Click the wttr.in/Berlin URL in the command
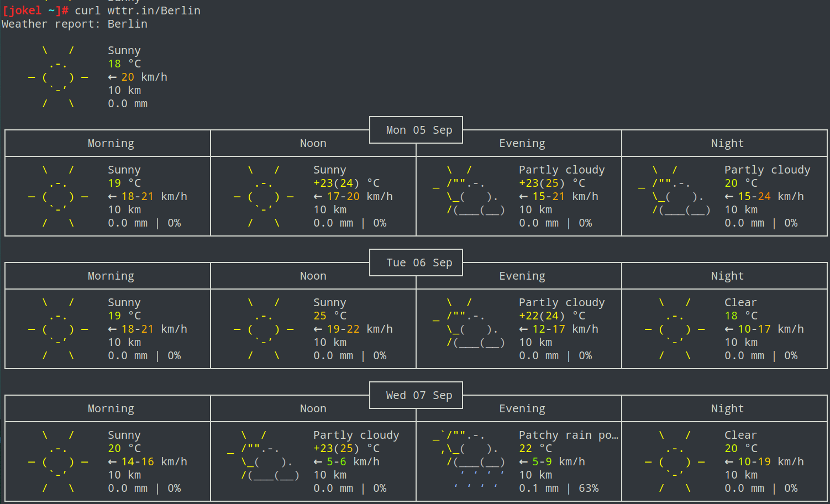 pos(154,11)
